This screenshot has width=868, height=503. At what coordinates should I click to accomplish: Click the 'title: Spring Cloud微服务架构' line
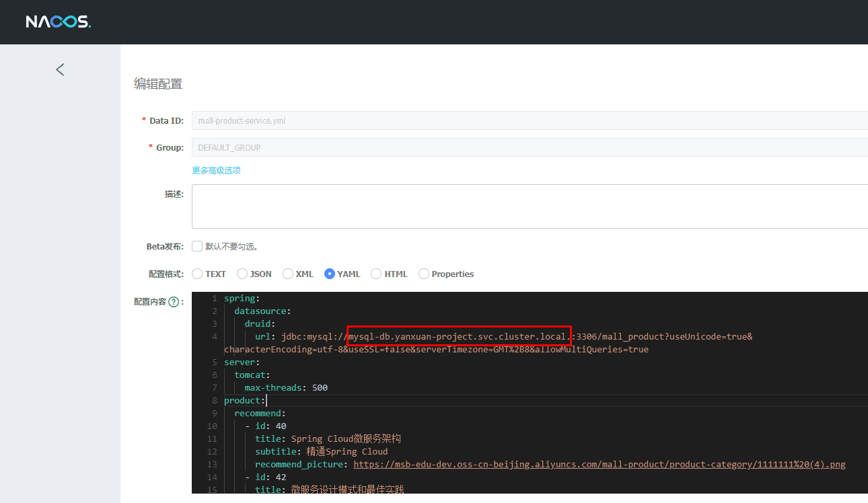328,438
